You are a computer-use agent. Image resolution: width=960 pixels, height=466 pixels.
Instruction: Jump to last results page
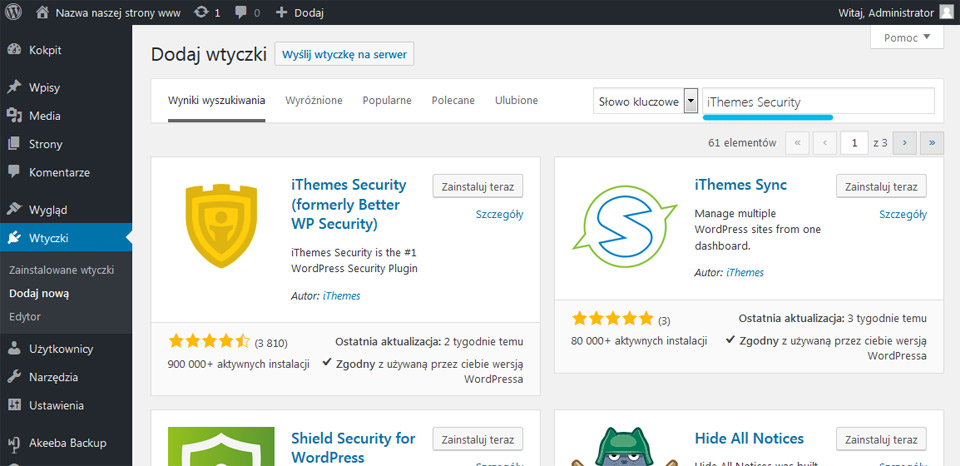(x=932, y=143)
